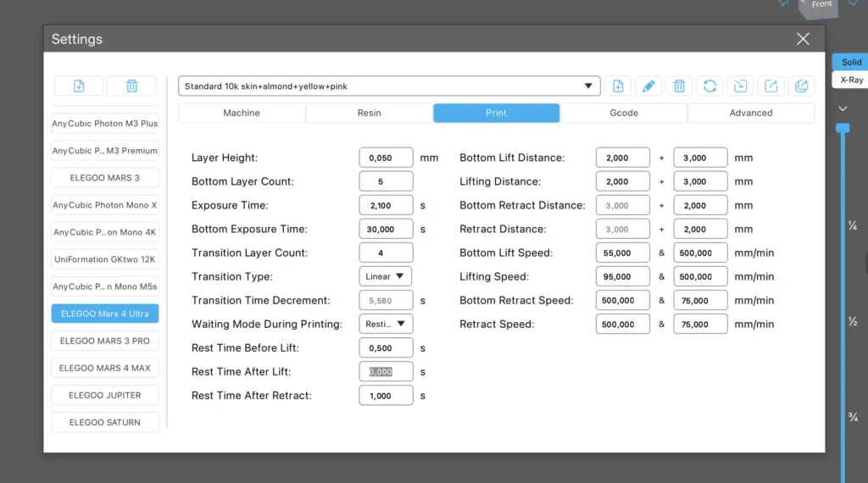Click the export-all stacked boxes icon
This screenshot has height=483, width=868.
pos(801,86)
